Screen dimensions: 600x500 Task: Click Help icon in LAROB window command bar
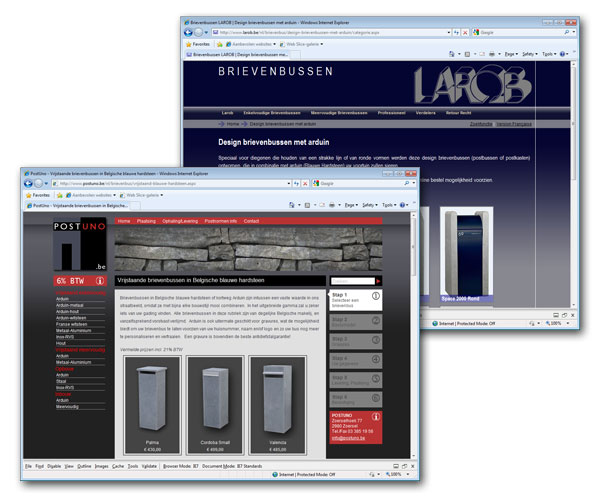562,54
